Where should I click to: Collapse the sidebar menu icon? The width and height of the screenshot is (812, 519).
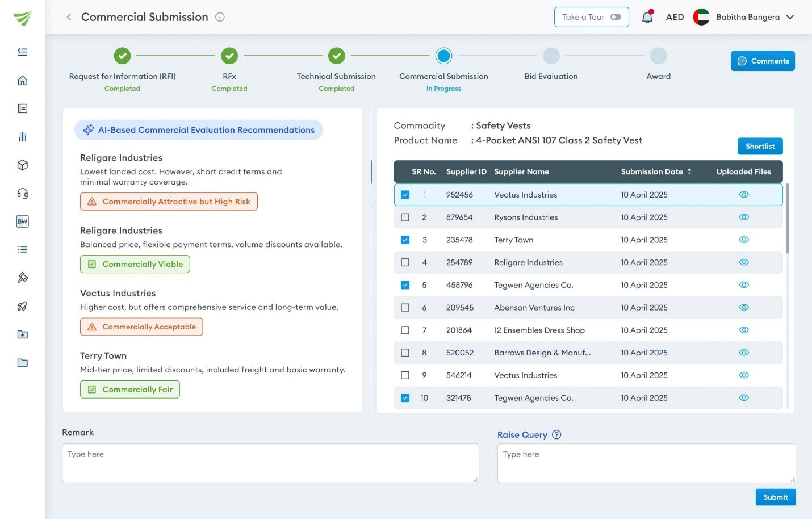click(23, 52)
